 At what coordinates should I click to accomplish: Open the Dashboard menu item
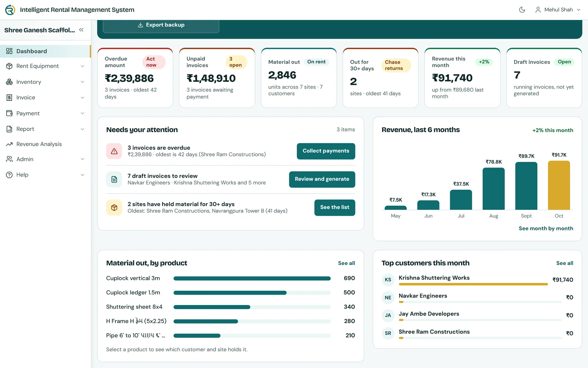[x=45, y=51]
